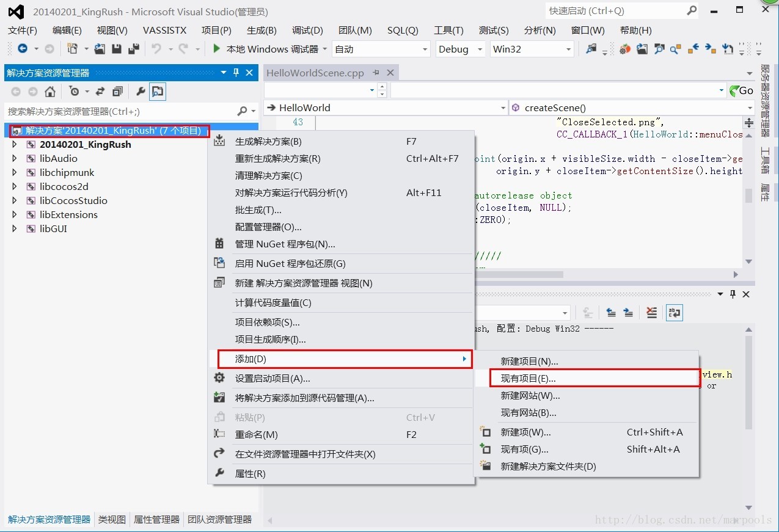The width and height of the screenshot is (779, 532).
Task: Choose 管理 NuGet 程序包(N)... menu entry
Action: click(x=342, y=244)
